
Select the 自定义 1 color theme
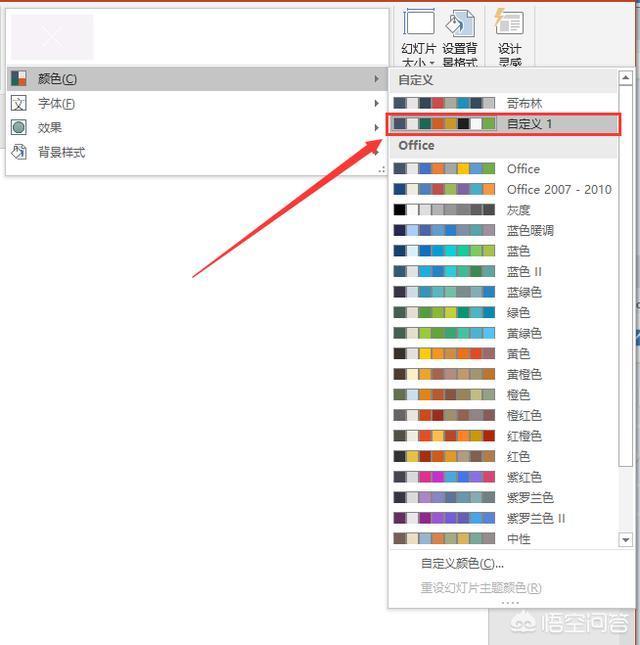pyautogui.click(x=503, y=123)
